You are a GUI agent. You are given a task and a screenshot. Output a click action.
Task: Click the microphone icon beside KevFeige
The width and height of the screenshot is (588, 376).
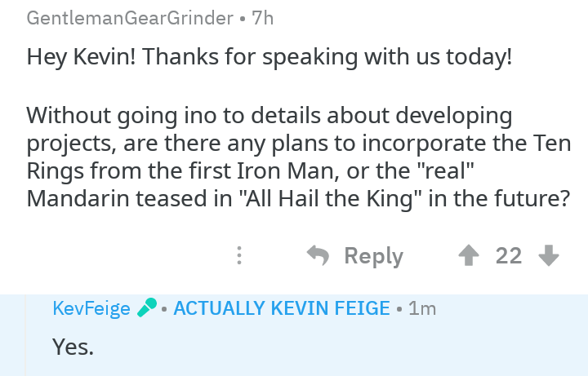tap(147, 308)
